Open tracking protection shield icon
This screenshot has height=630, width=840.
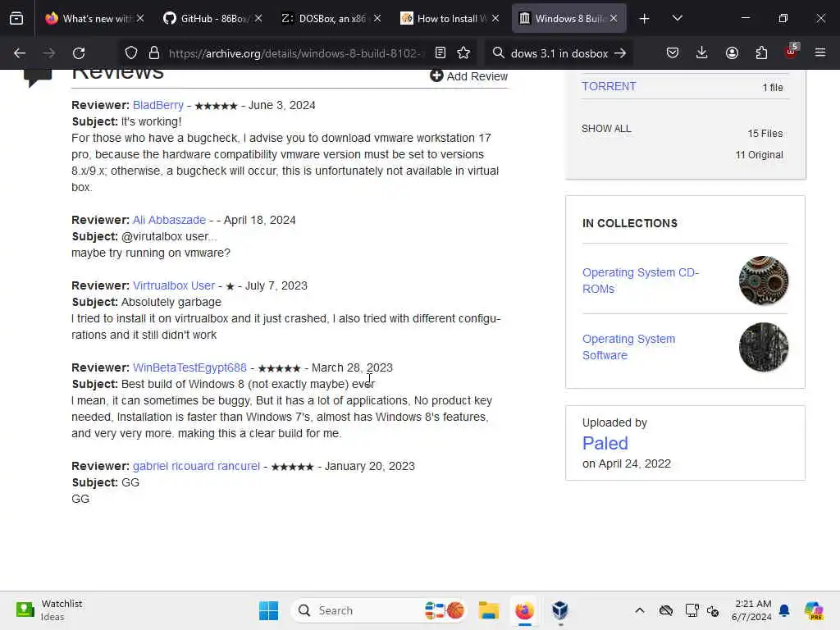pyautogui.click(x=130, y=52)
